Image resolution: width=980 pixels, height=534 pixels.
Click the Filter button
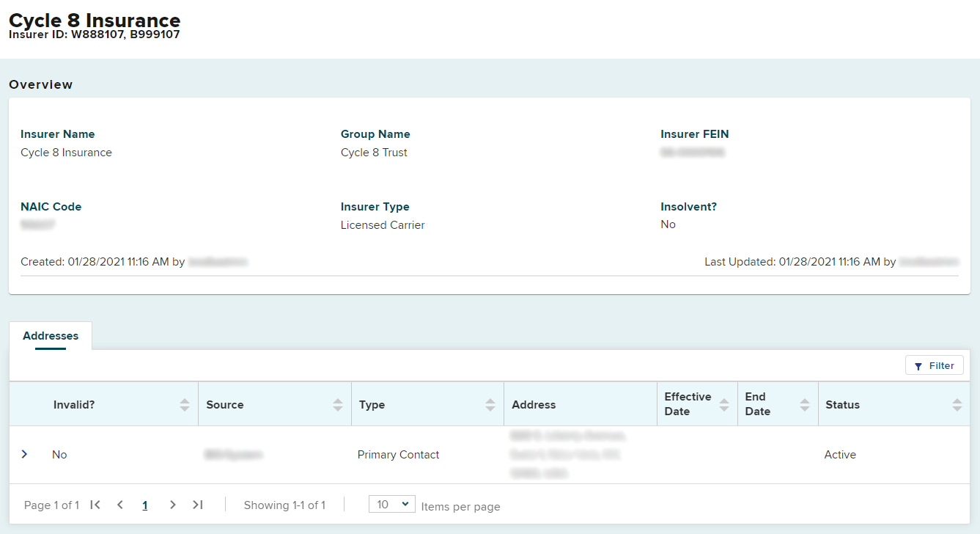tap(934, 365)
